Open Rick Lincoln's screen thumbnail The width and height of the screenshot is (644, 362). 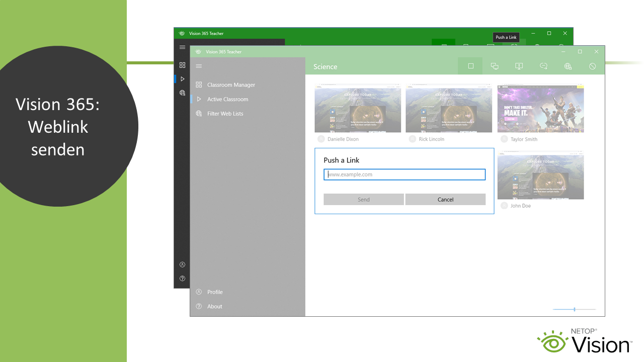(x=449, y=109)
